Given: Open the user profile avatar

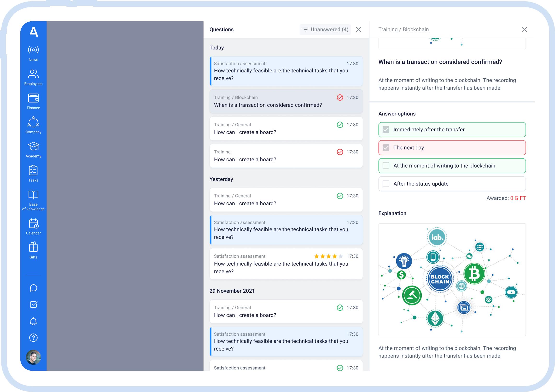Looking at the screenshot, I should (33, 357).
